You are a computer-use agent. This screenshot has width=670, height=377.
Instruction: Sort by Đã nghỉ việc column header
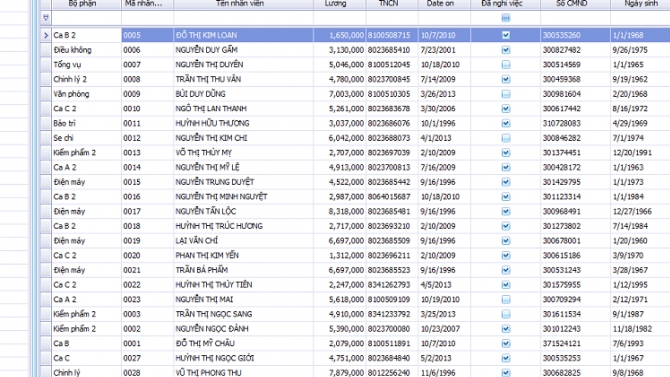(x=505, y=4)
